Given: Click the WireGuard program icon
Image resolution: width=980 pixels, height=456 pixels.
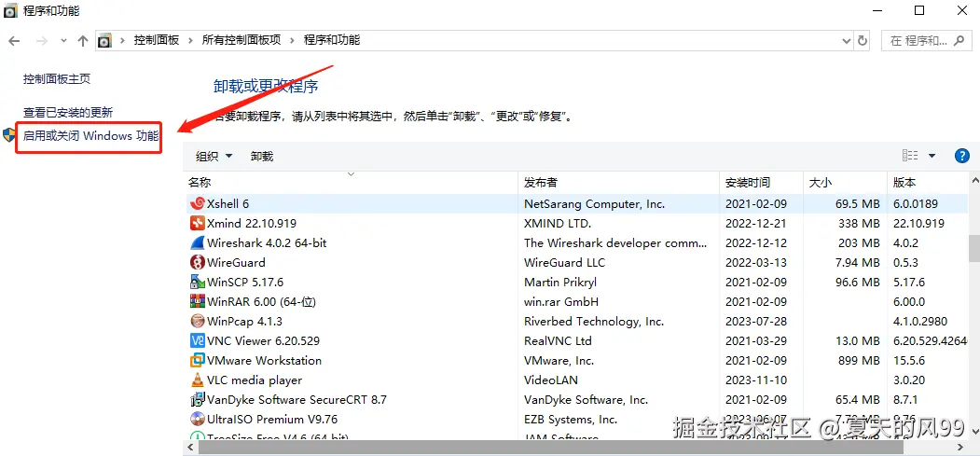Looking at the screenshot, I should tap(198, 262).
